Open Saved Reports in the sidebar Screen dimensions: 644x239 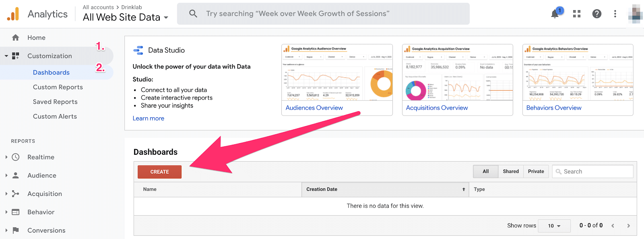click(x=55, y=102)
